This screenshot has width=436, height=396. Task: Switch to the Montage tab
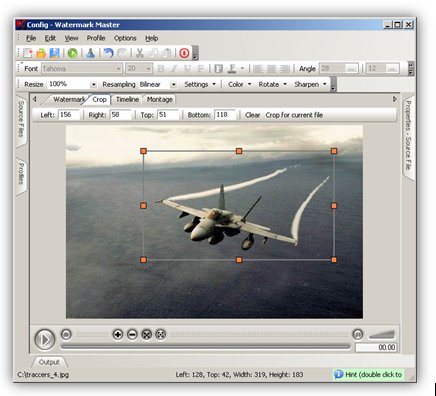tap(159, 99)
